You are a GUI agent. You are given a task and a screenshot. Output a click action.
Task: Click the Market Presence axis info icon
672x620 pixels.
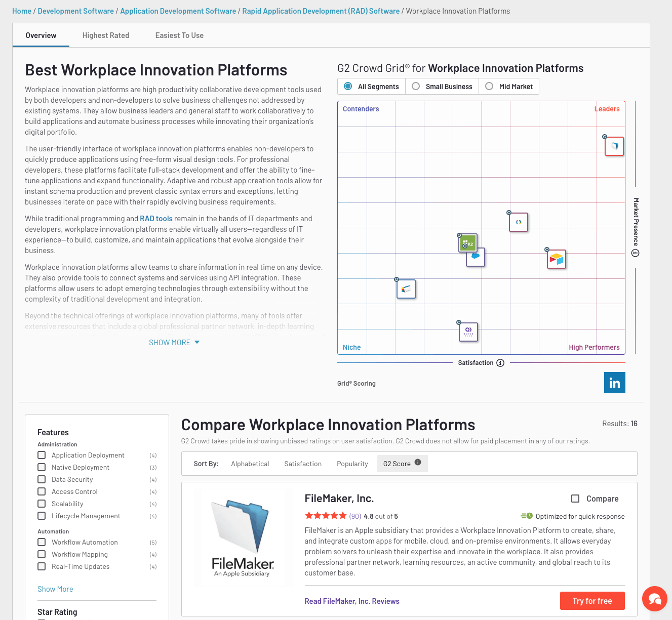point(636,253)
